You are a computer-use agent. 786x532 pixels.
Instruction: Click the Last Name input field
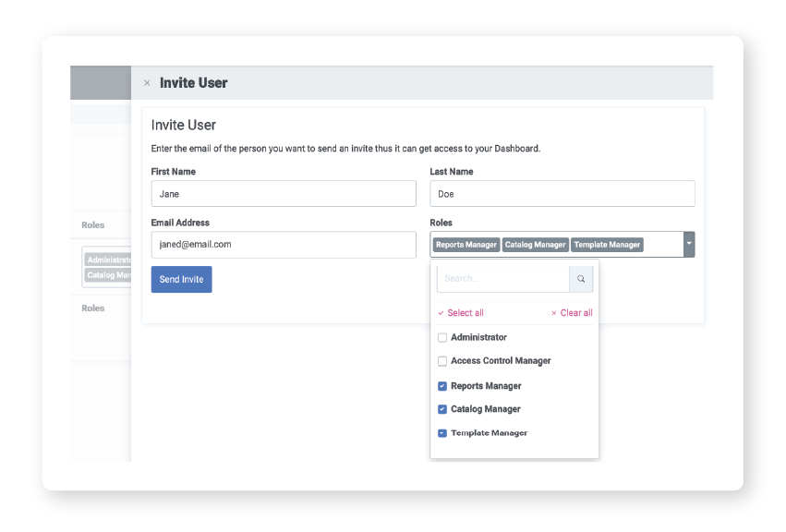point(562,194)
